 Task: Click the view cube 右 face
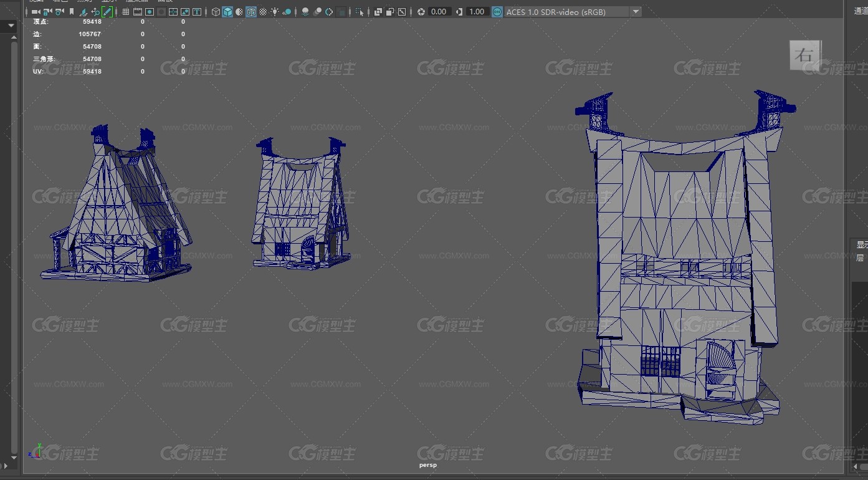[804, 55]
